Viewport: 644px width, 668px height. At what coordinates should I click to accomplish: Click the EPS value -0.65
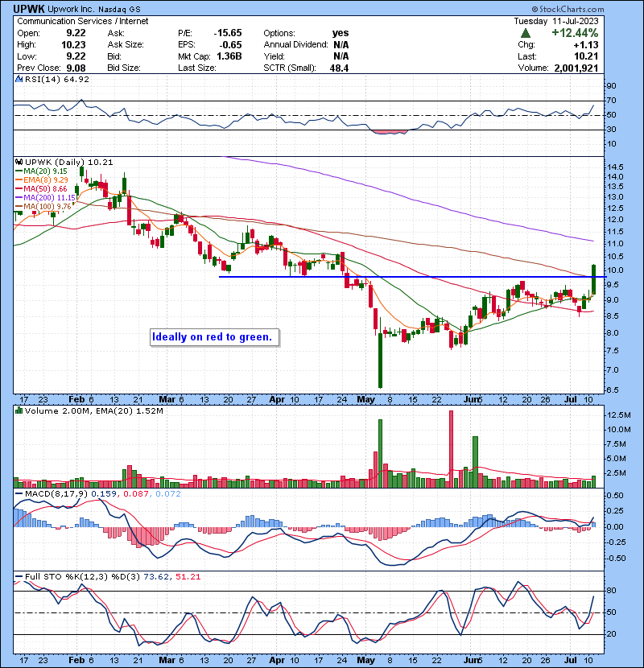230,45
